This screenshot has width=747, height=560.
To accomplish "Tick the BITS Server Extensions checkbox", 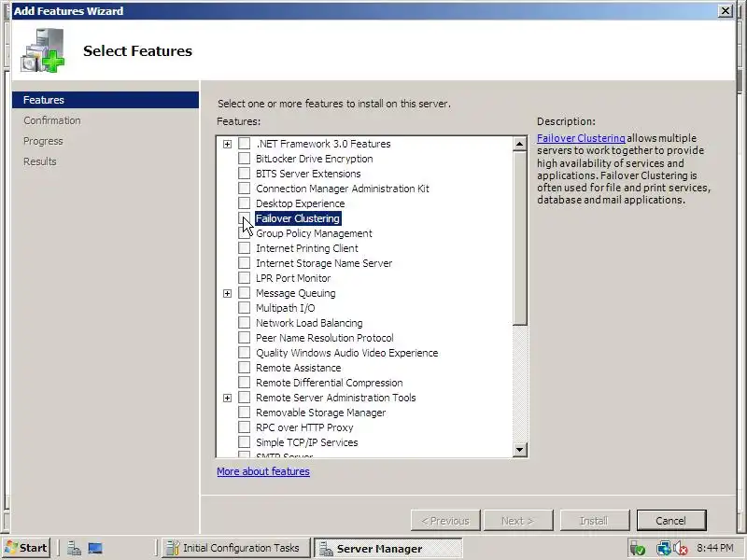I will coord(244,174).
